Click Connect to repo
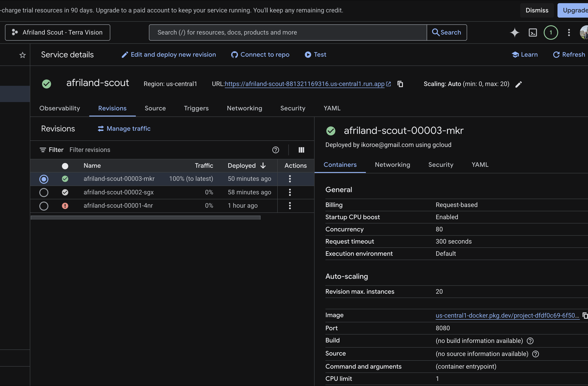Image resolution: width=588 pixels, height=386 pixels. (260, 55)
